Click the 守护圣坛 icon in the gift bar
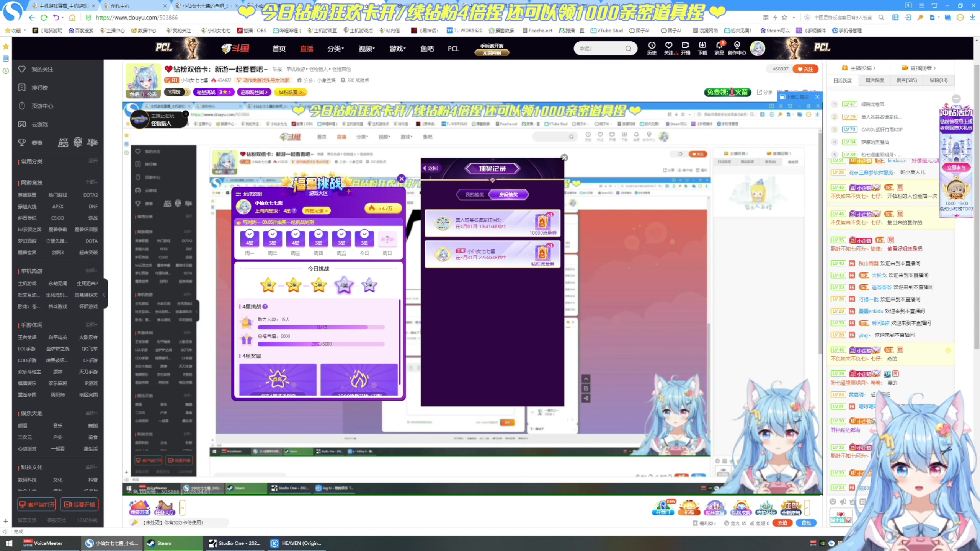Screen dimensions: 980x551 [766, 508]
